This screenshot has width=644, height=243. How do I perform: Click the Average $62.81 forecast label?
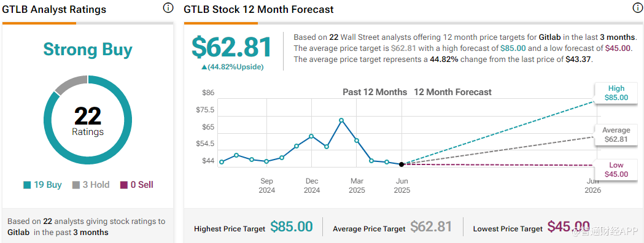616,134
